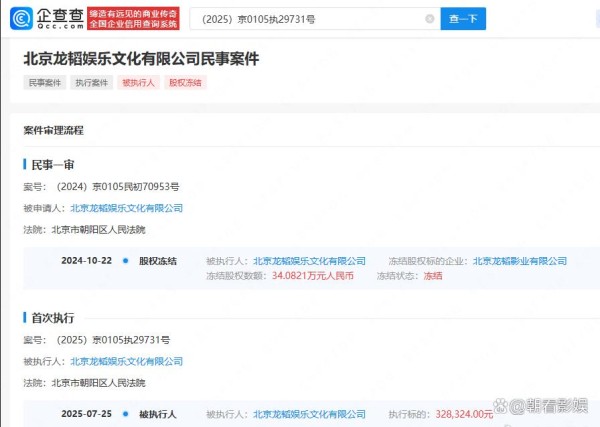Focus the case number search field

tap(315, 19)
